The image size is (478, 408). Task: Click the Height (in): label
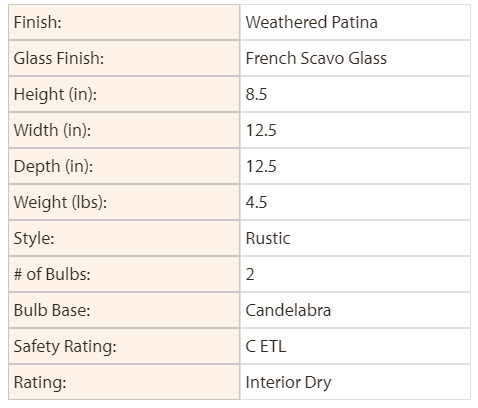(55, 94)
